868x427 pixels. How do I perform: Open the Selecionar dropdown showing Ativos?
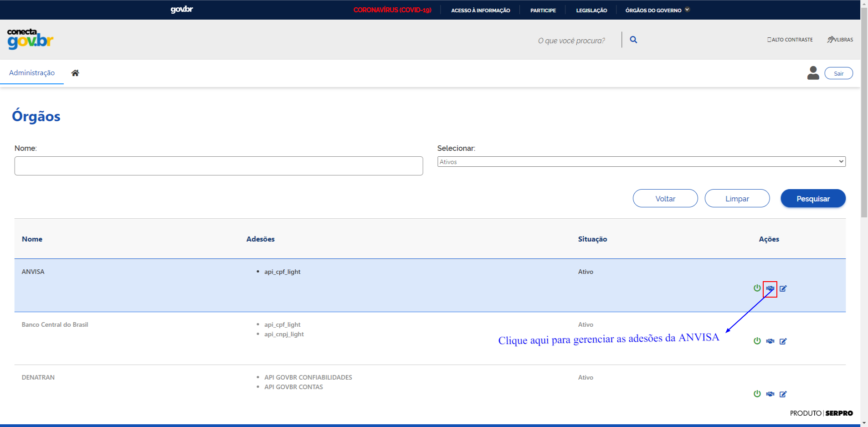641,162
